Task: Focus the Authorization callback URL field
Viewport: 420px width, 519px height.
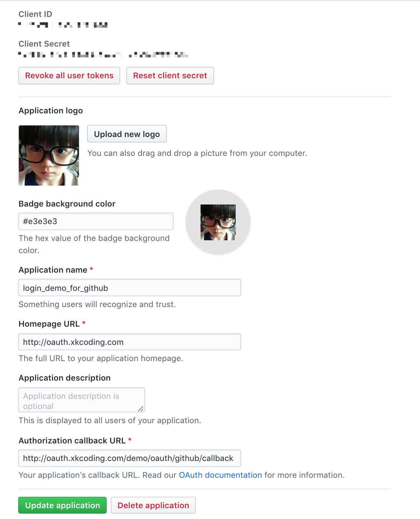Action: coord(130,458)
